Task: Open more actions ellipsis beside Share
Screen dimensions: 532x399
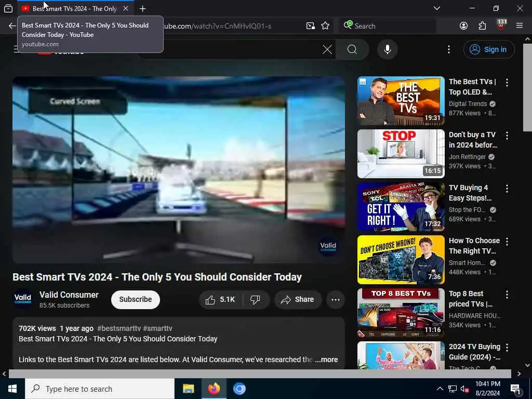Action: tap(335, 300)
